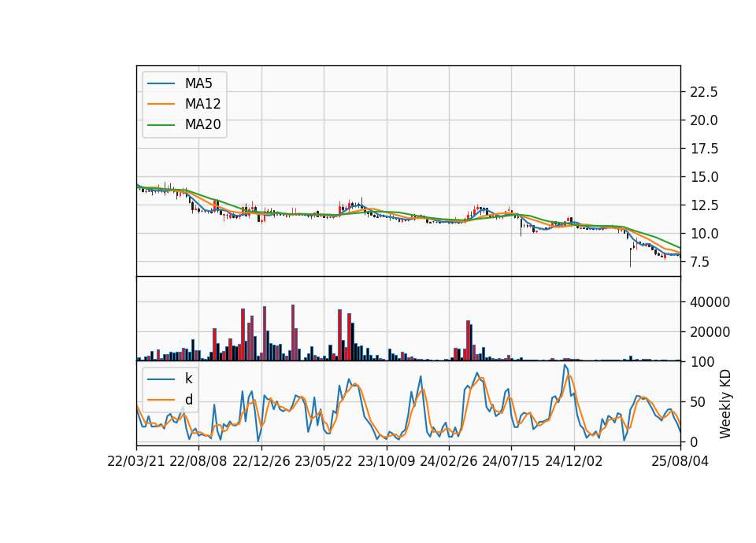Click the blue MA5 legend line sample
Screen dimensions: 756x543
pyautogui.click(x=161, y=83)
